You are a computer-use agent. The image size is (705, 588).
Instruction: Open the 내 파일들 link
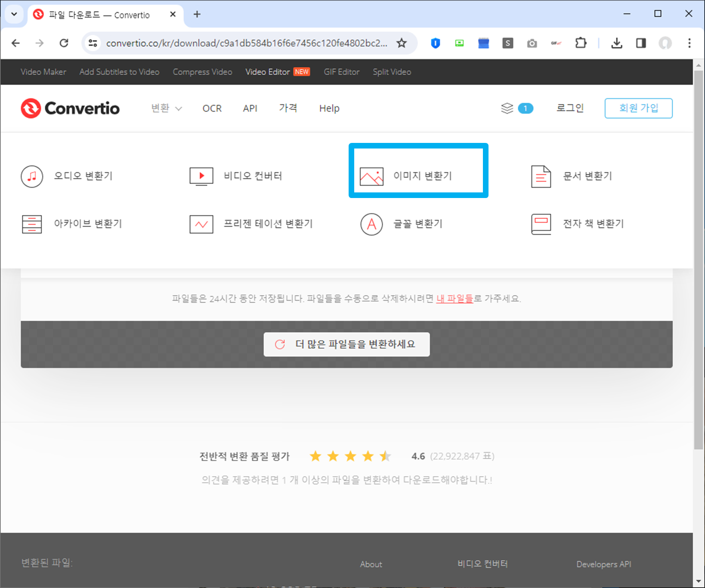[455, 298]
